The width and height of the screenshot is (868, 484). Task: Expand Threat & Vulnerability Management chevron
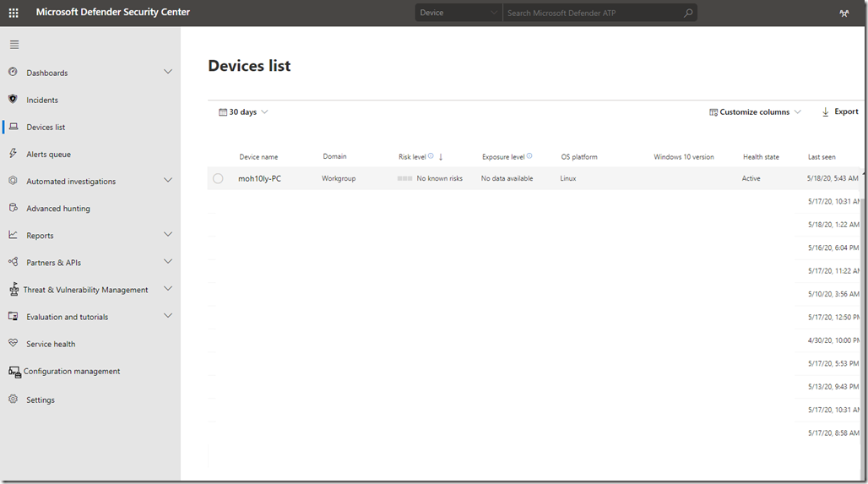[x=168, y=289]
